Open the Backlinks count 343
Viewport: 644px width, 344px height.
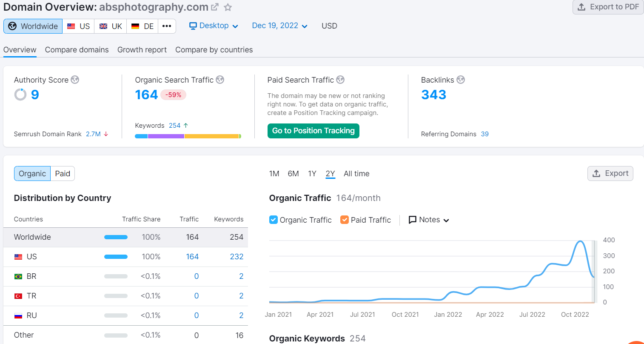pos(433,95)
